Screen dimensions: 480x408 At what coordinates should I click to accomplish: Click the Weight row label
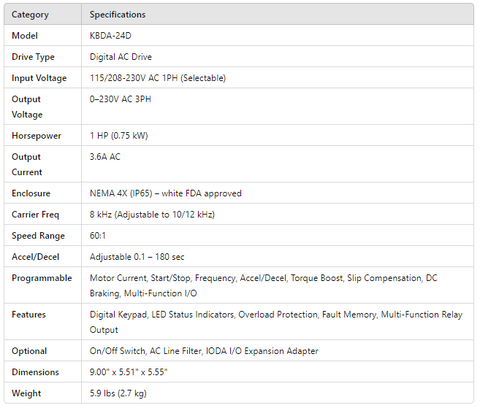click(26, 393)
